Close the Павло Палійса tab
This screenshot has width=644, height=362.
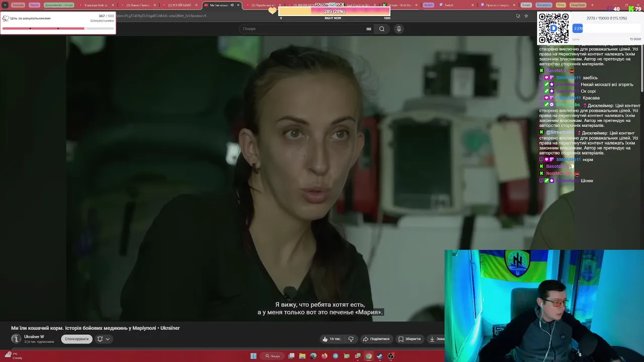pos(154,5)
